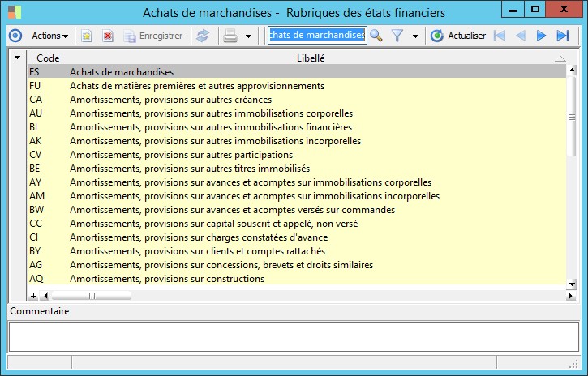Screen dimensions: 588x376
Task: Click the new record icon in toolbar
Action: click(x=87, y=36)
